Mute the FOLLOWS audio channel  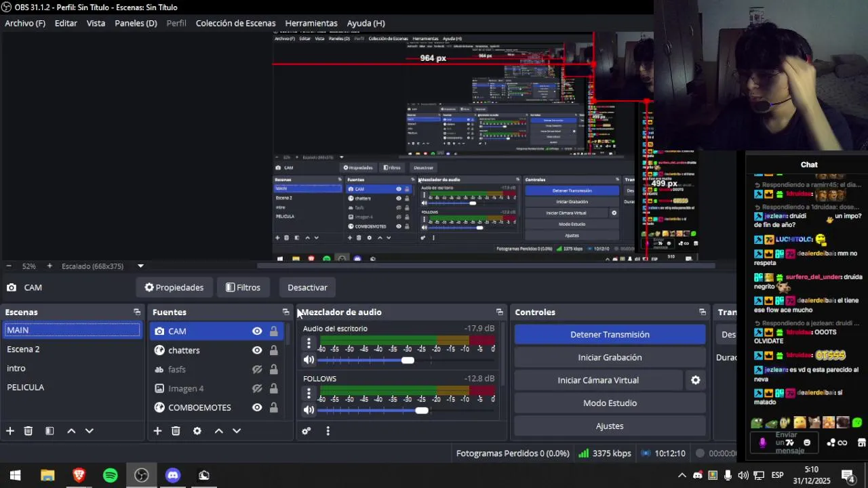coord(309,410)
